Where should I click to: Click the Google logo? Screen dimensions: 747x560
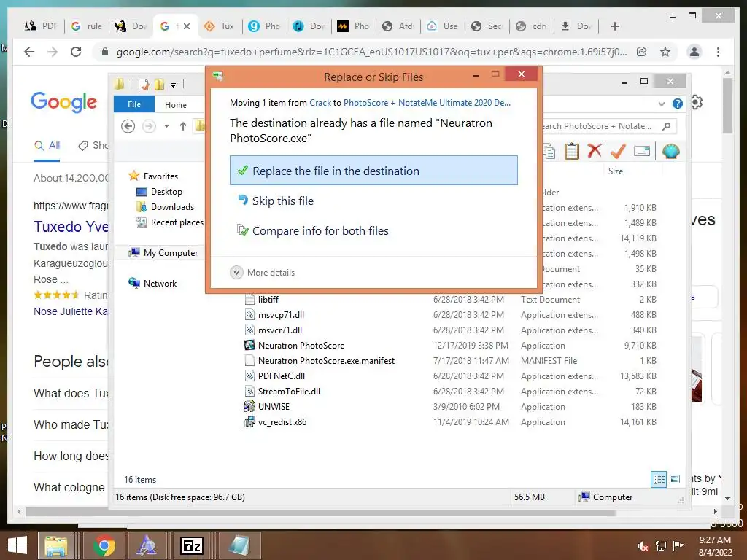point(64,102)
